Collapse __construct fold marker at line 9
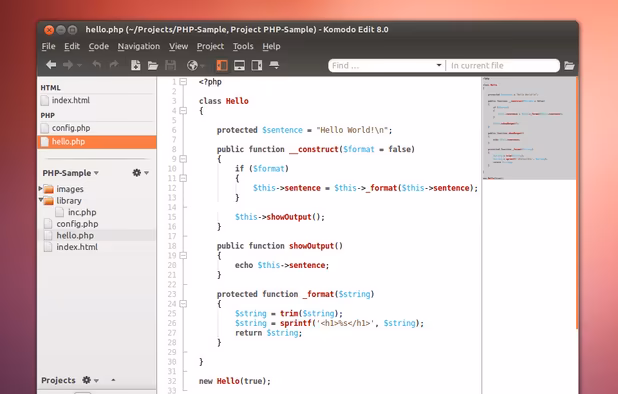 183,159
